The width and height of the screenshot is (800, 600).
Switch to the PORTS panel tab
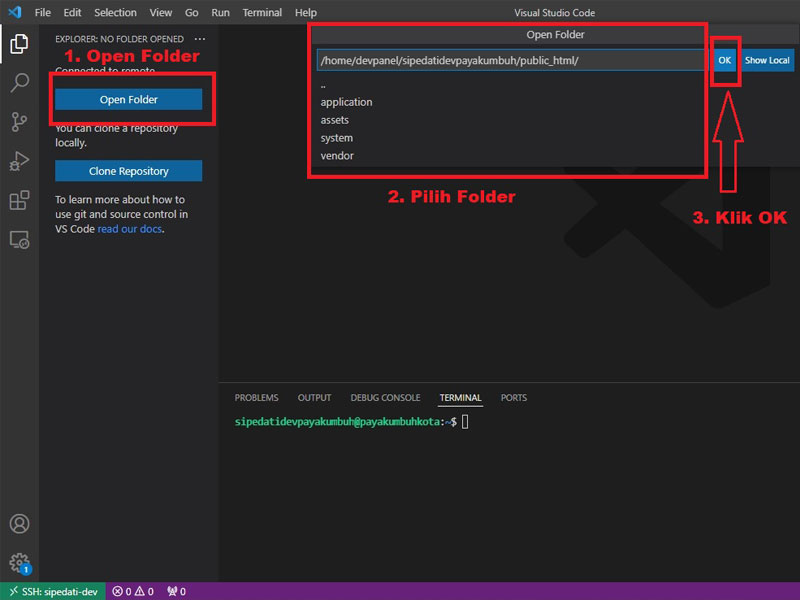coord(513,397)
